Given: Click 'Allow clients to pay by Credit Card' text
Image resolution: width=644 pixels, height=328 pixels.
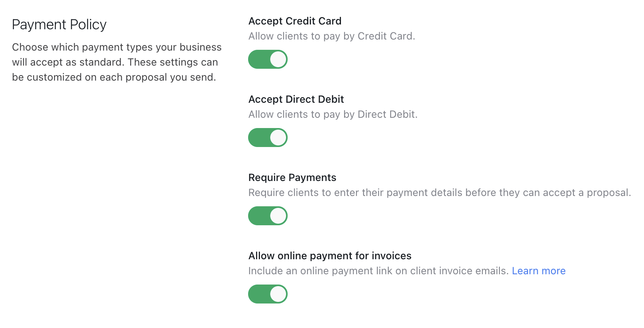Looking at the screenshot, I should coord(331,36).
